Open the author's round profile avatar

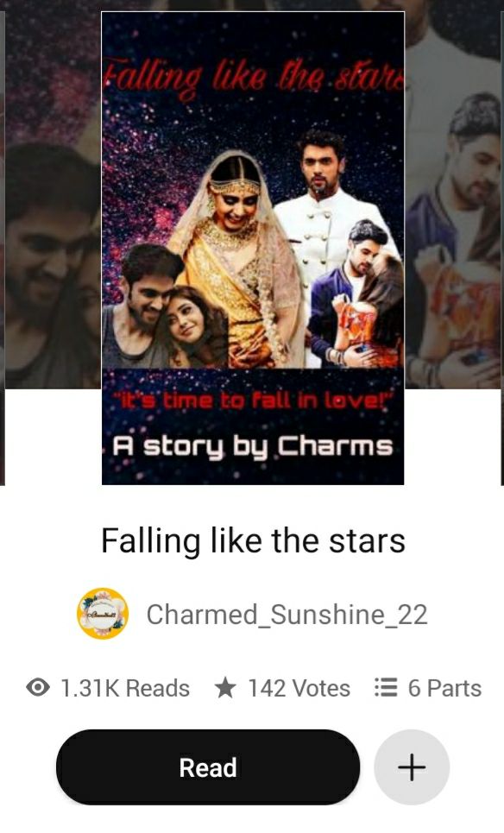click(x=103, y=614)
